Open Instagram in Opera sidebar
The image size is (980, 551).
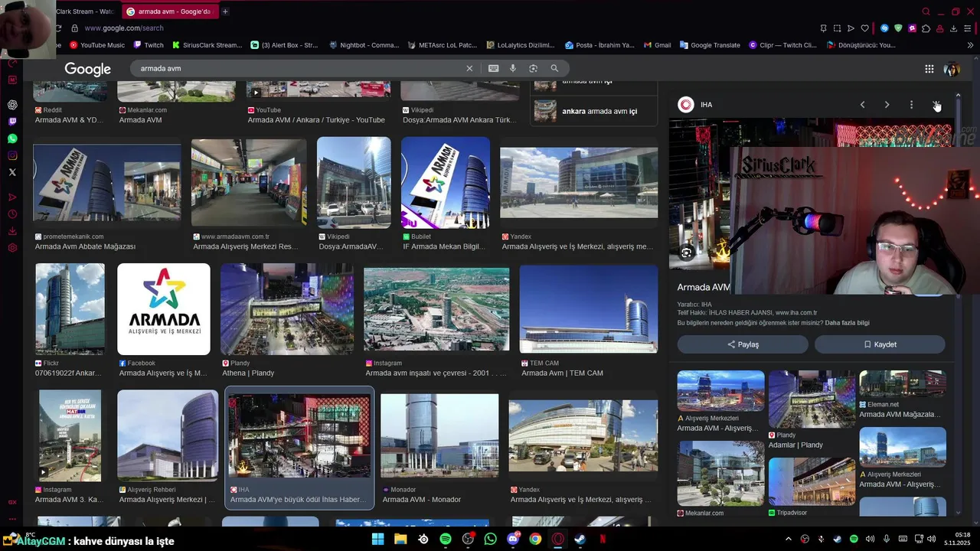(12, 155)
